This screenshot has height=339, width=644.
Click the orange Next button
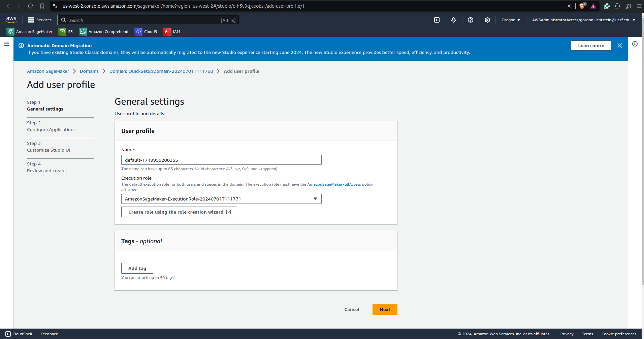[385, 309]
